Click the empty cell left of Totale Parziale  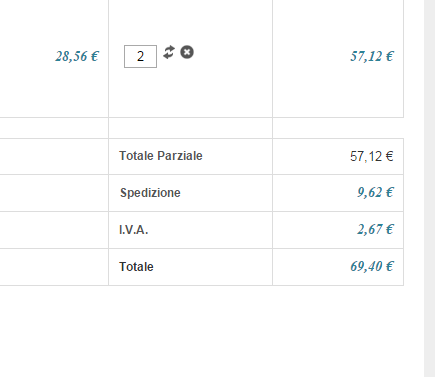(x=54, y=156)
